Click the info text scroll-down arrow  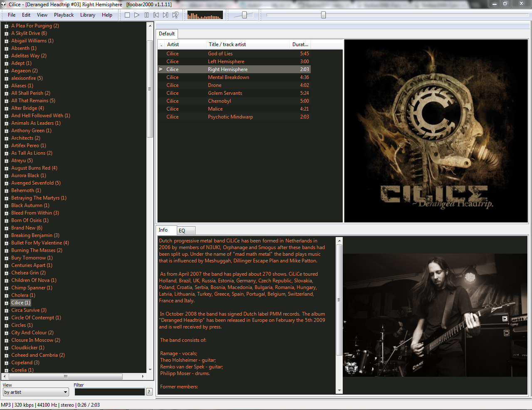[x=339, y=390]
